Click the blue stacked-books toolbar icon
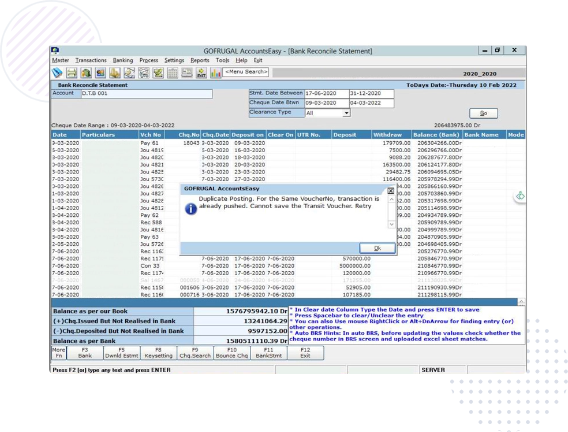The image size is (568, 432). coord(57,73)
